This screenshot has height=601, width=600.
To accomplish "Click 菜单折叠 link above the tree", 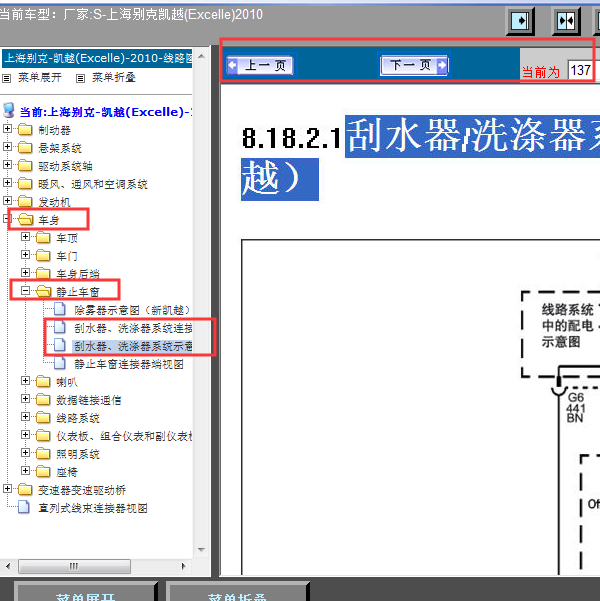I will point(114,78).
